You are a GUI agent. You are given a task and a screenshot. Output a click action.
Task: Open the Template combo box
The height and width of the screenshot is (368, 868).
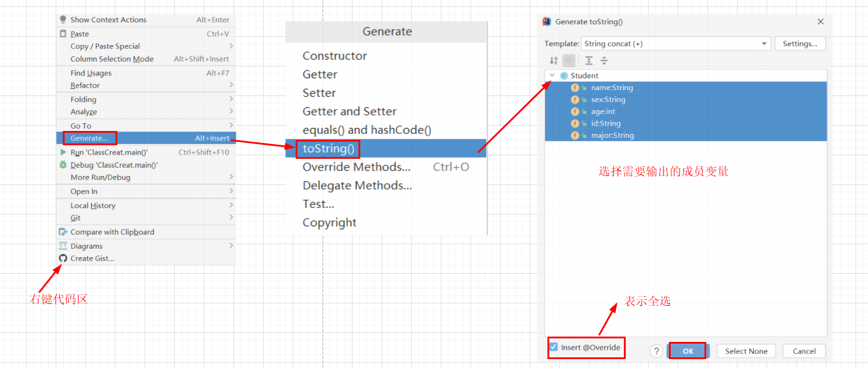coord(675,44)
